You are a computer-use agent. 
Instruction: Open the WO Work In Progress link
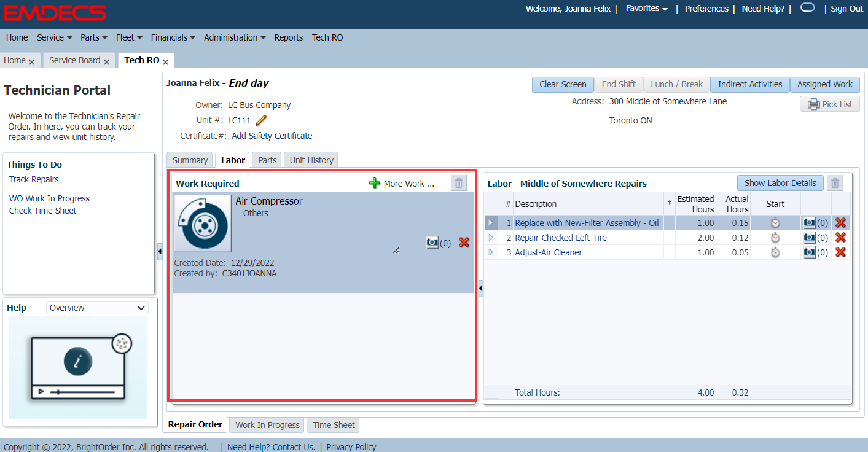pyautogui.click(x=49, y=198)
